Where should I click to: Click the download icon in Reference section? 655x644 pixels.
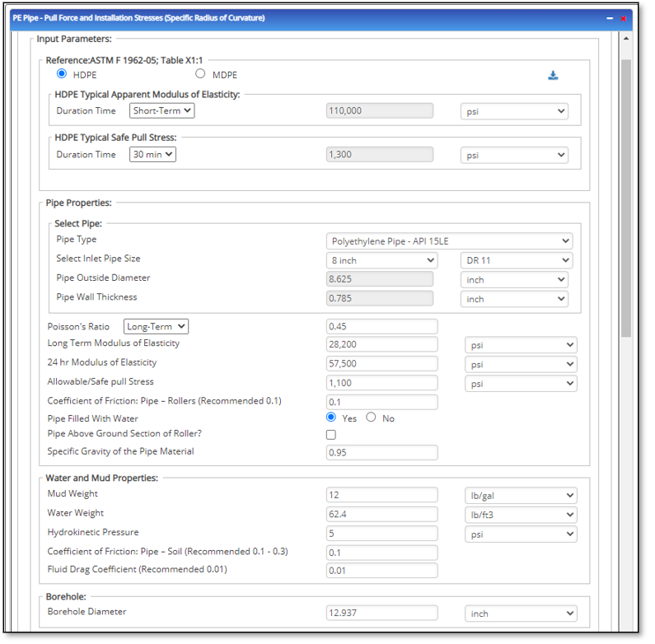tap(553, 76)
